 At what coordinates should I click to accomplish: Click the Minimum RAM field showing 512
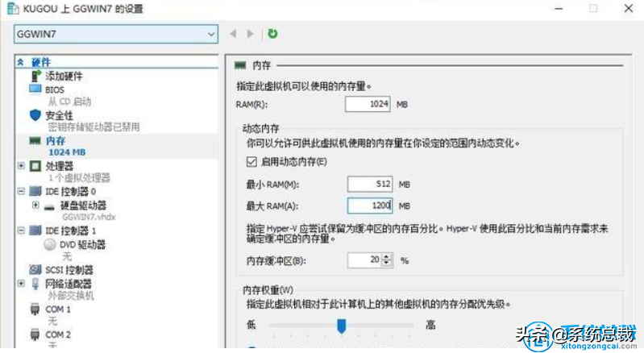(370, 184)
